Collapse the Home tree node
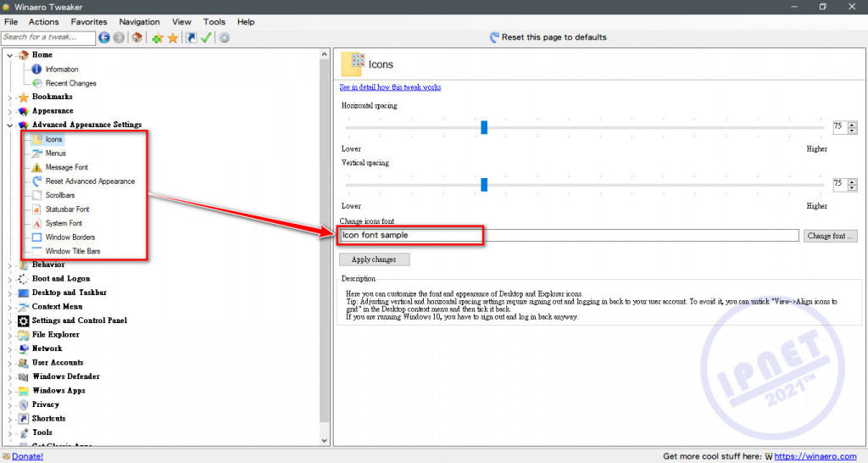The width and height of the screenshot is (868, 463). 9,55
